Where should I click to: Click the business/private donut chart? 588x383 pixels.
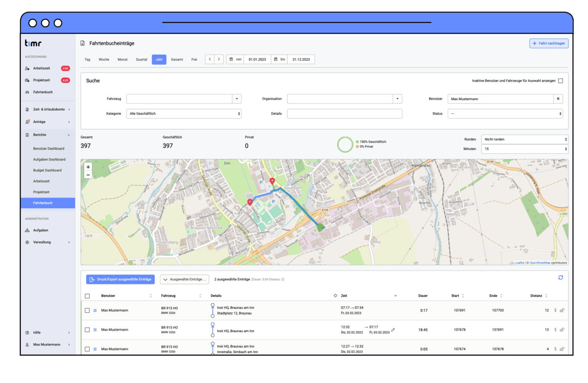[345, 144]
